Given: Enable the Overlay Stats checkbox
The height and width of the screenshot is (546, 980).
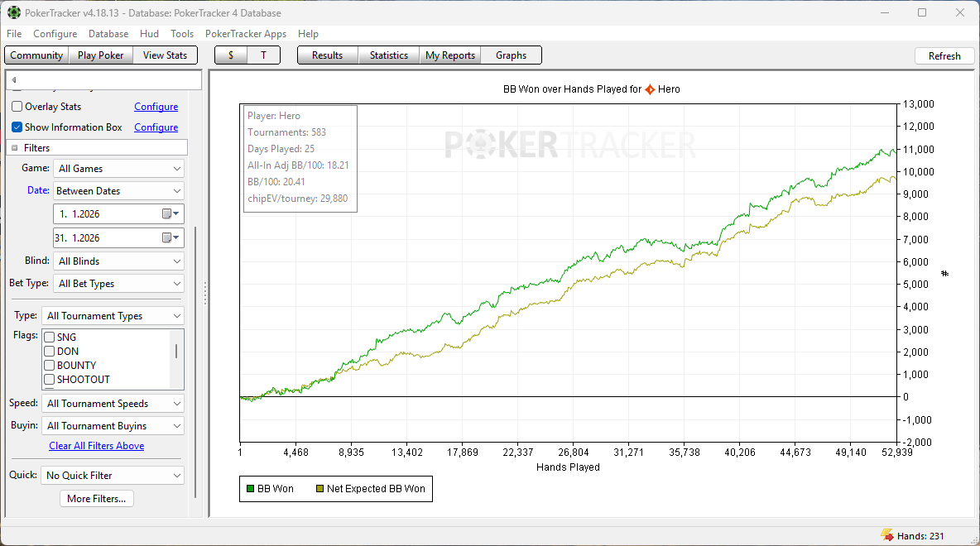Looking at the screenshot, I should (17, 107).
